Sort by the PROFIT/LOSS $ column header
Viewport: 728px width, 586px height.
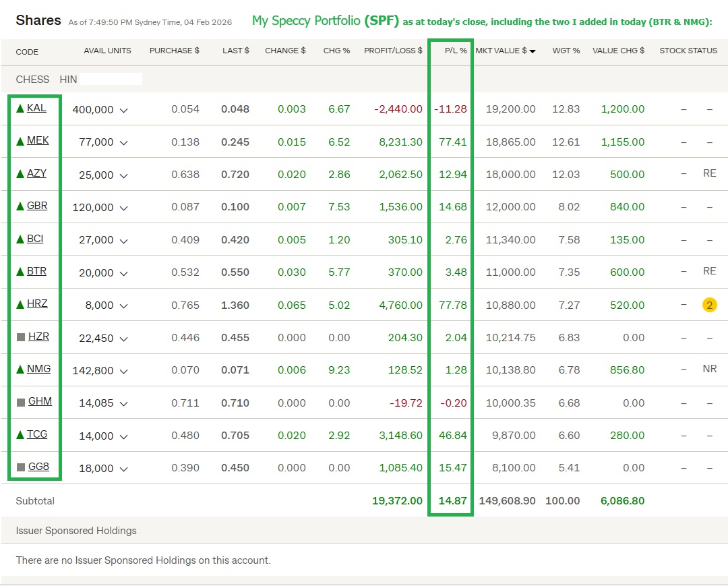click(393, 51)
